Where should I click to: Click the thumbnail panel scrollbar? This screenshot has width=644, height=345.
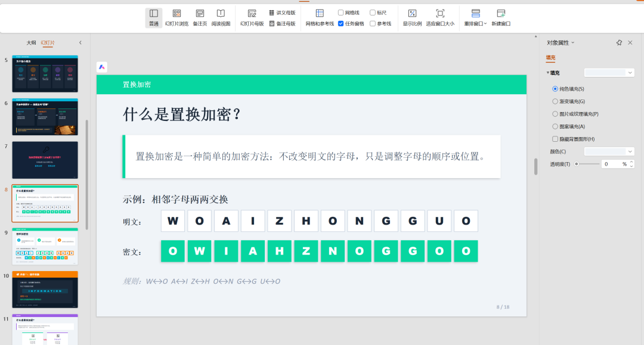coord(86,175)
